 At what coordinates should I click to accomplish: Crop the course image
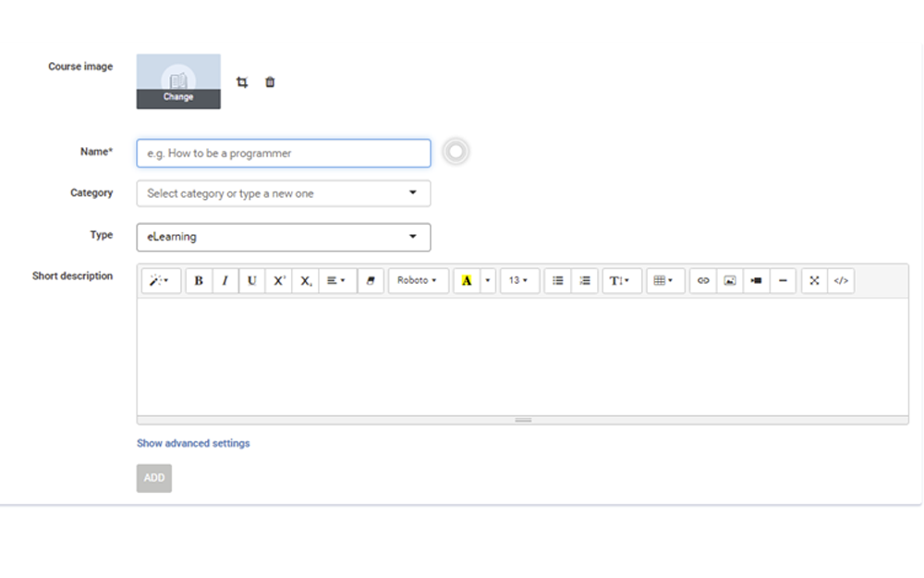(241, 82)
